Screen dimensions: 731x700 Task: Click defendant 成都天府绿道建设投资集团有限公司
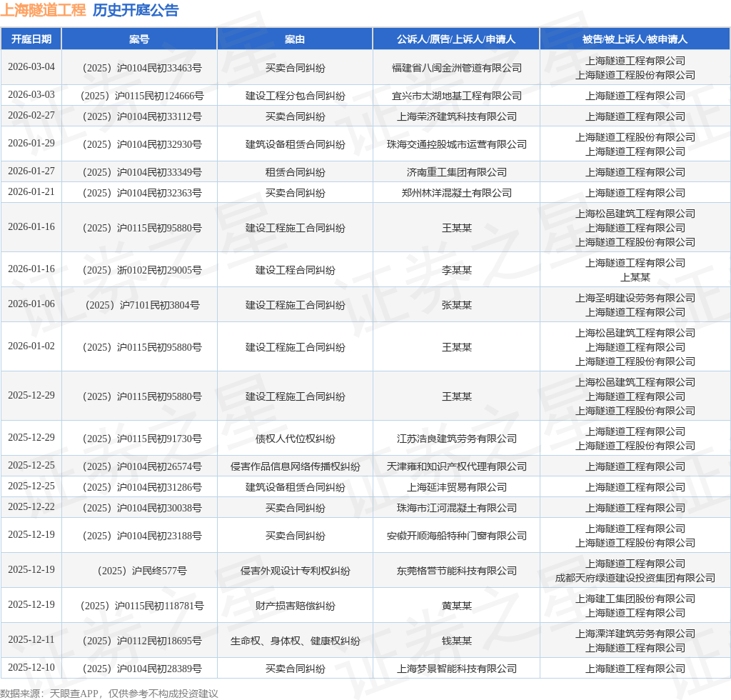pyautogui.click(x=635, y=579)
